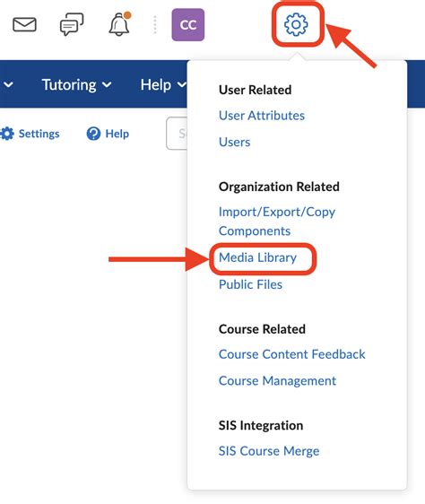Open User Attributes link
The height and width of the screenshot is (504, 425).
(x=262, y=116)
